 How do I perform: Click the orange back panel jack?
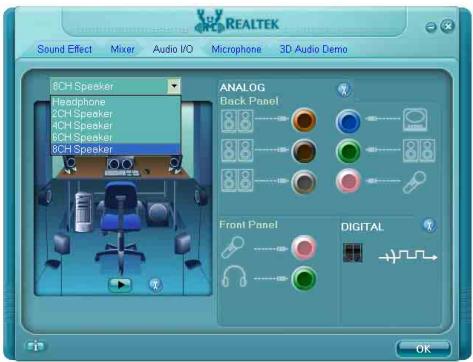(304, 120)
